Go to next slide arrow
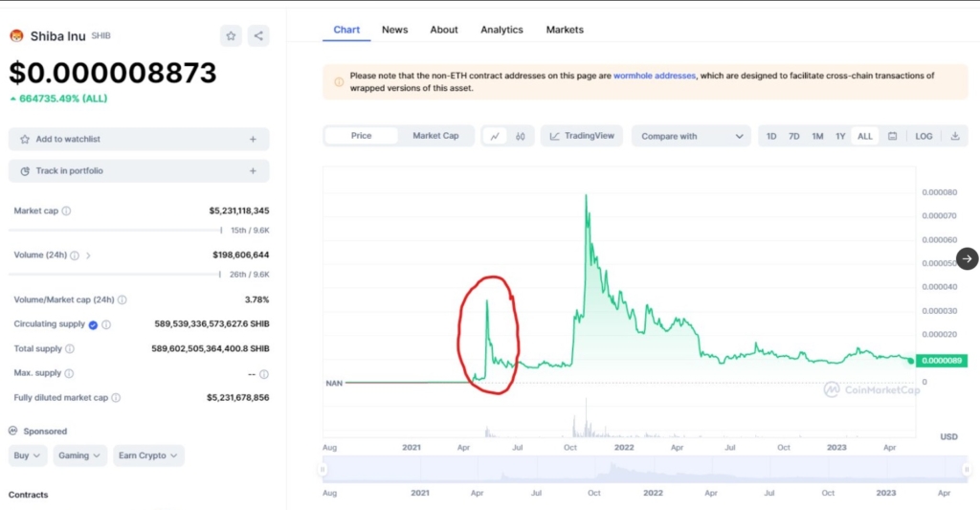980x510 pixels. tap(967, 258)
